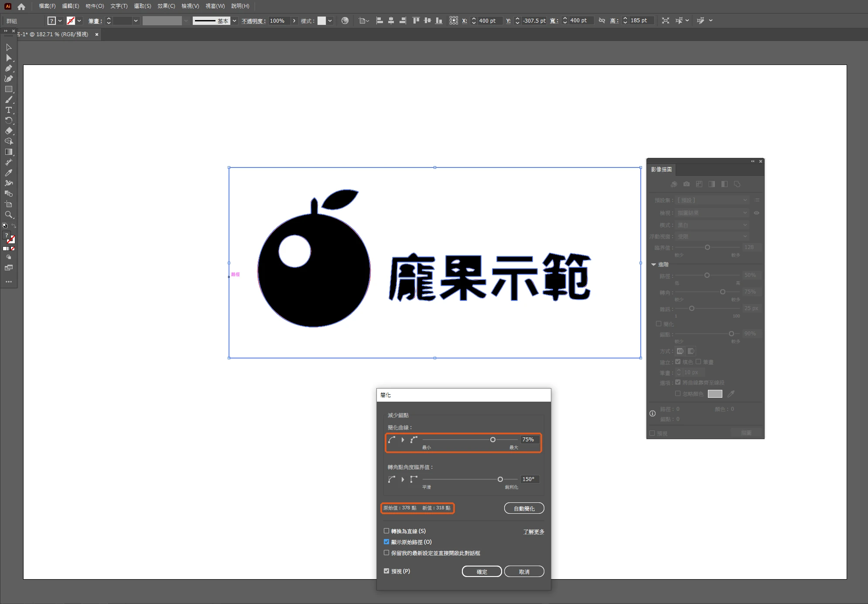Select the Pen tool
Image resolution: width=868 pixels, height=604 pixels.
8,68
